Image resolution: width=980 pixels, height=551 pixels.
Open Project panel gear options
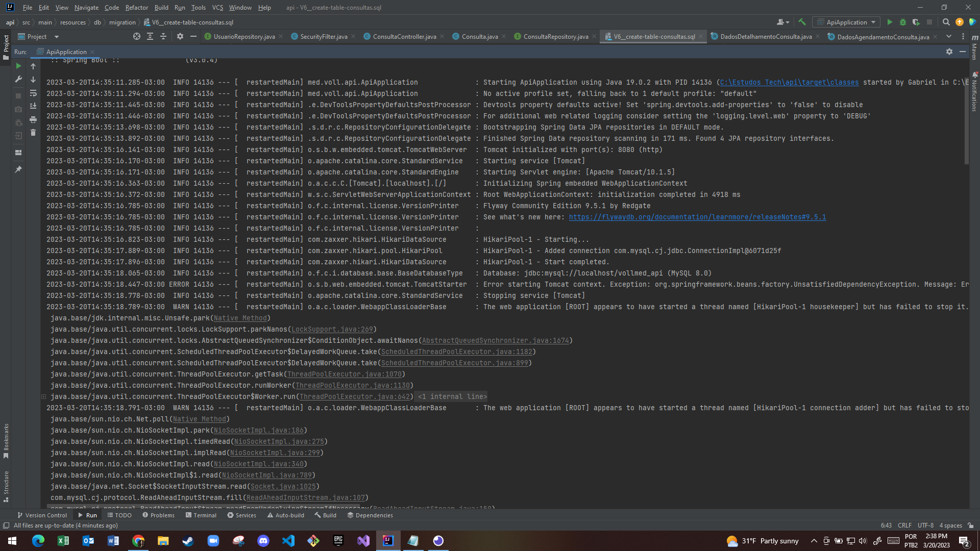(180, 36)
